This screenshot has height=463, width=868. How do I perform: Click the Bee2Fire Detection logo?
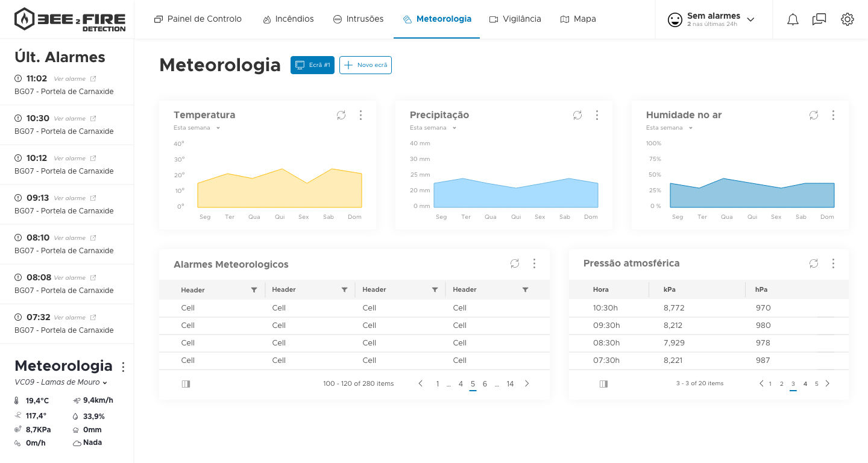(x=70, y=19)
